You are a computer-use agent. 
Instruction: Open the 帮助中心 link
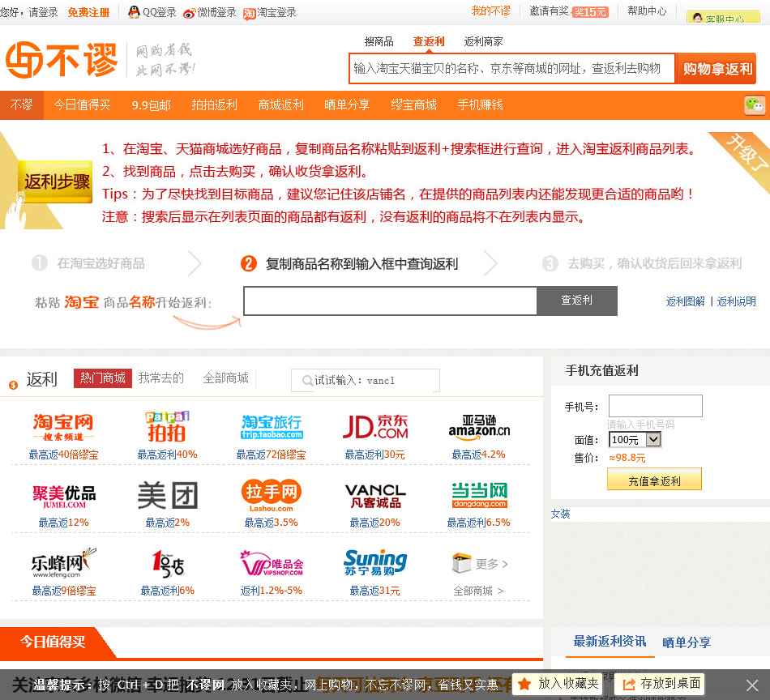tap(647, 11)
